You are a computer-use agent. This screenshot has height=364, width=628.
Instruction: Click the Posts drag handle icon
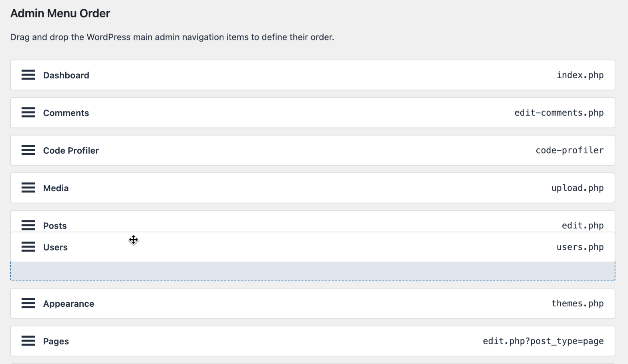pyautogui.click(x=28, y=225)
